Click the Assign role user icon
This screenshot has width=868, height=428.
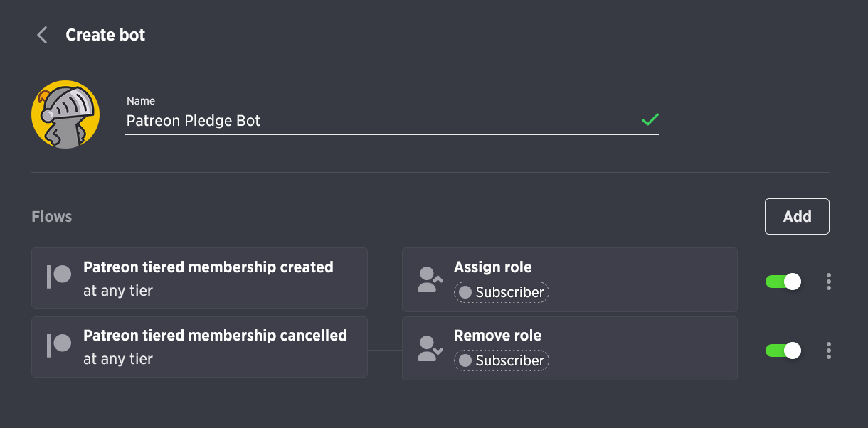point(430,279)
